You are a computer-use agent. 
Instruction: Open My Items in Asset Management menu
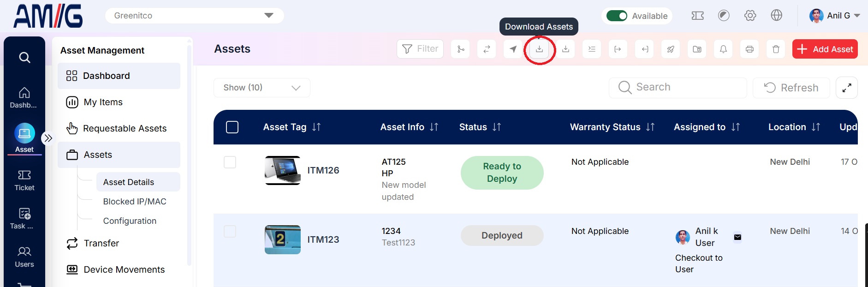coord(119,102)
